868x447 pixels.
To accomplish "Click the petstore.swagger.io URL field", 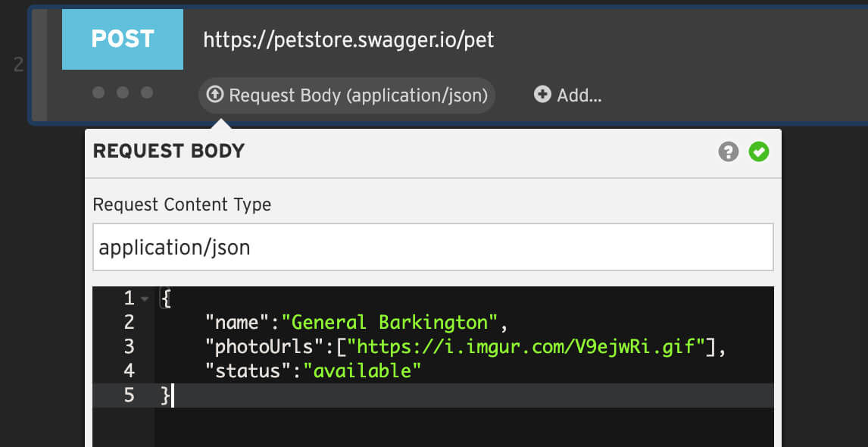I will [x=348, y=39].
